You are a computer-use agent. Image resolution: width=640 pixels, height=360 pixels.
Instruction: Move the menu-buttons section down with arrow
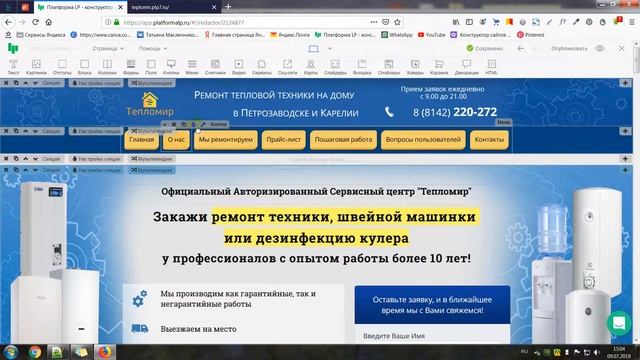pyautogui.click(x=35, y=131)
